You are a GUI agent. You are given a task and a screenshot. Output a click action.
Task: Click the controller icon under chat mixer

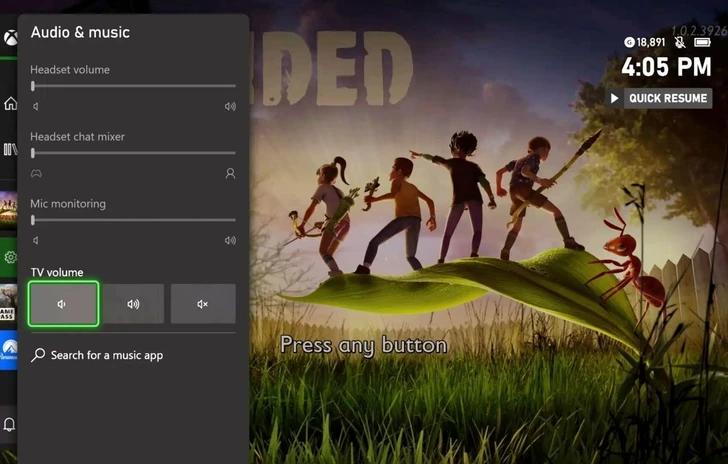click(x=36, y=173)
